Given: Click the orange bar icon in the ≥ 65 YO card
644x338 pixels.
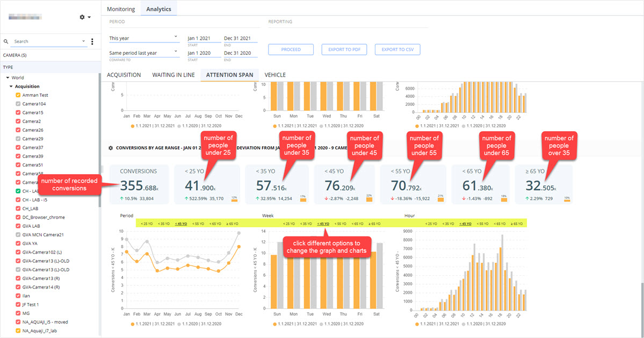Looking at the screenshot, I should [x=567, y=199].
